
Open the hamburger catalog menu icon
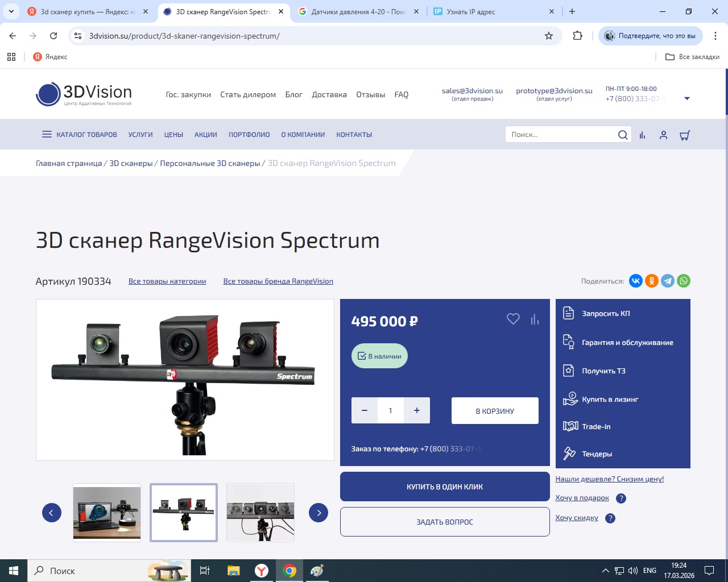[47, 135]
